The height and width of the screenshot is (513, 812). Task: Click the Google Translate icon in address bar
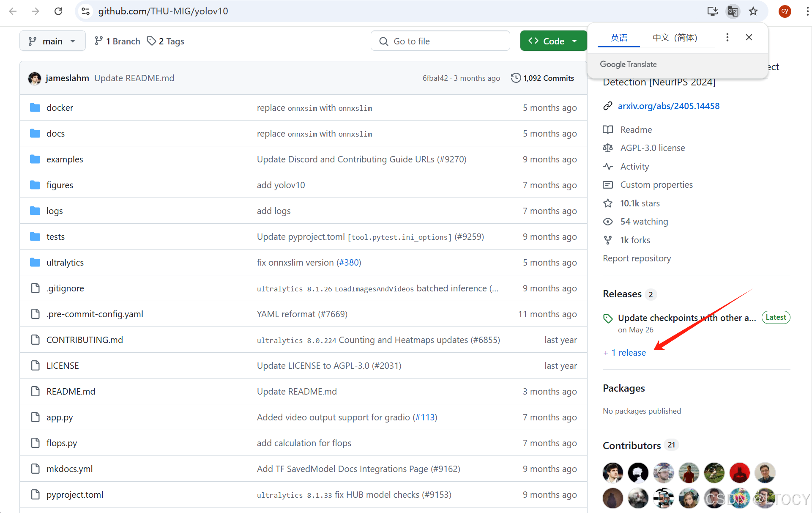click(733, 11)
